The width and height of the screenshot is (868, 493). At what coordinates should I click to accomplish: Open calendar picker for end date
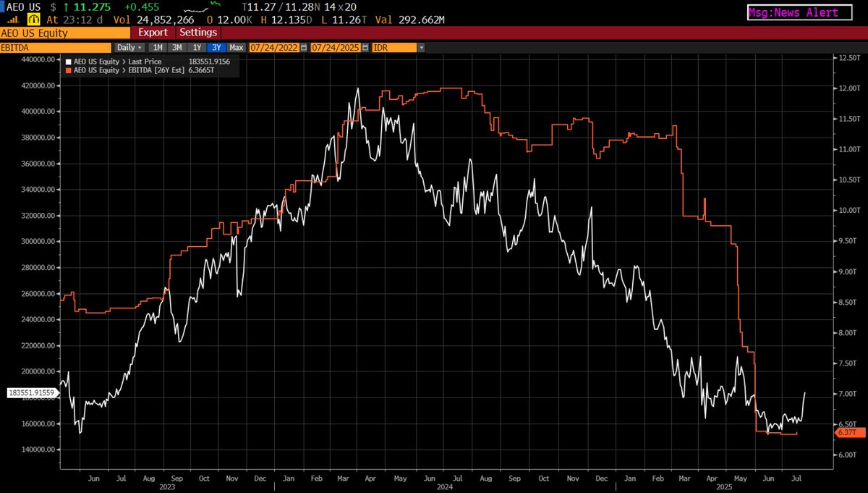tap(365, 47)
